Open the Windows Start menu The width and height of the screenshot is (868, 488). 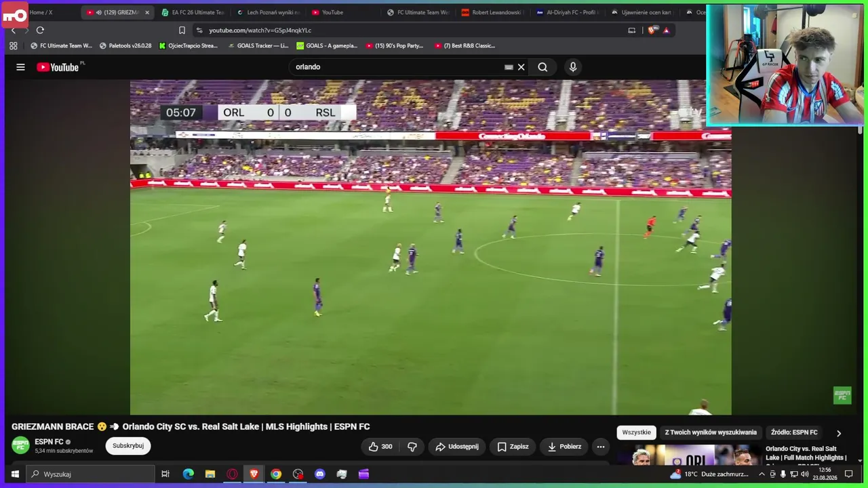point(15,474)
